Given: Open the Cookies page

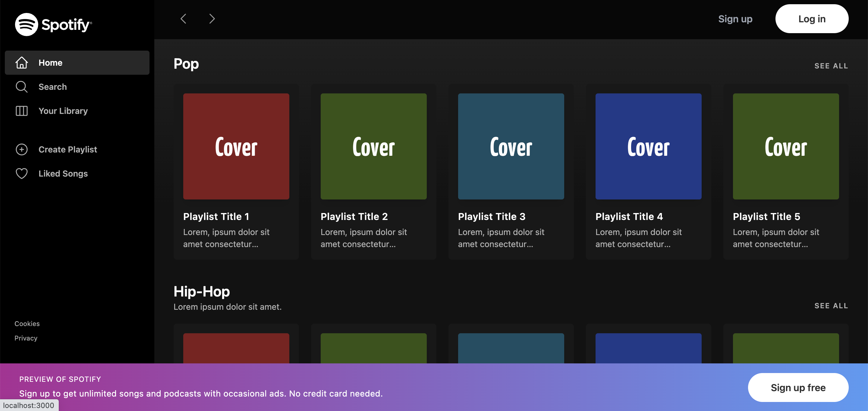Looking at the screenshot, I should click(x=27, y=323).
